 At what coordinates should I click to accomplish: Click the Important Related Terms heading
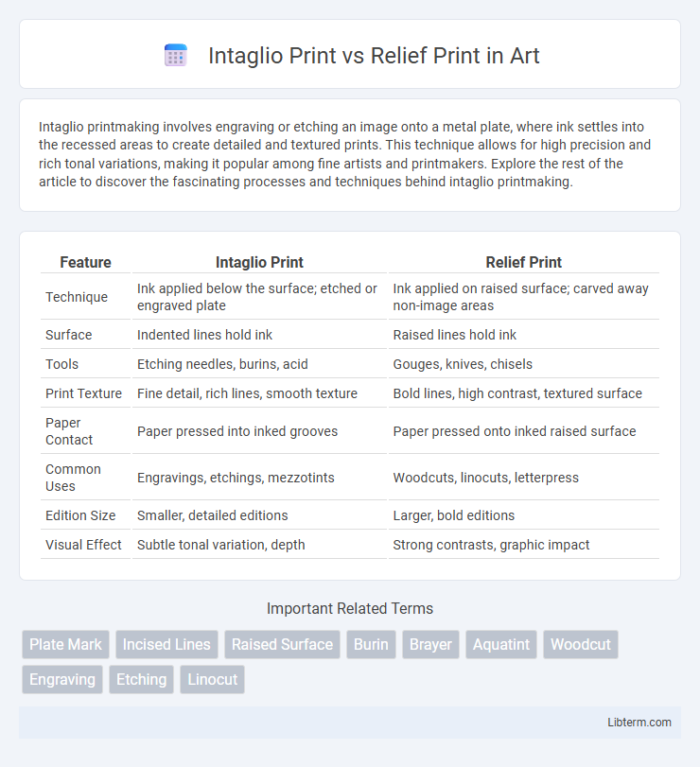coord(350,608)
